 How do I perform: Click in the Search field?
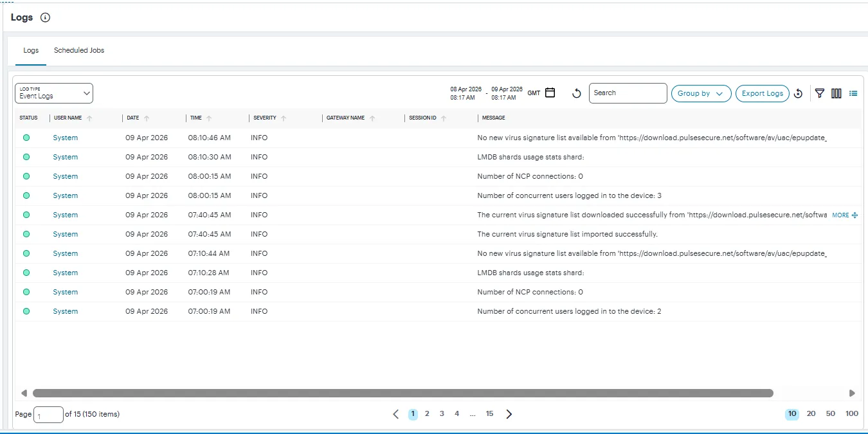tap(628, 93)
